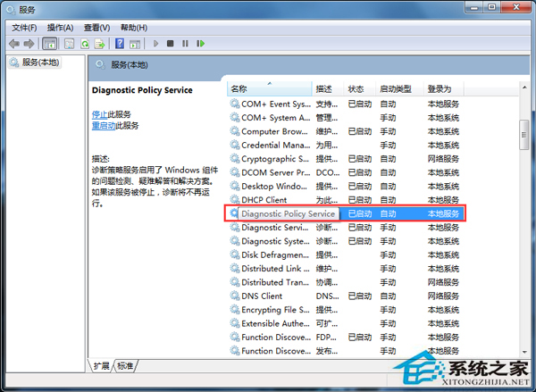Open the 文件(F) menu
This screenshot has height=392, width=536.
pos(24,28)
